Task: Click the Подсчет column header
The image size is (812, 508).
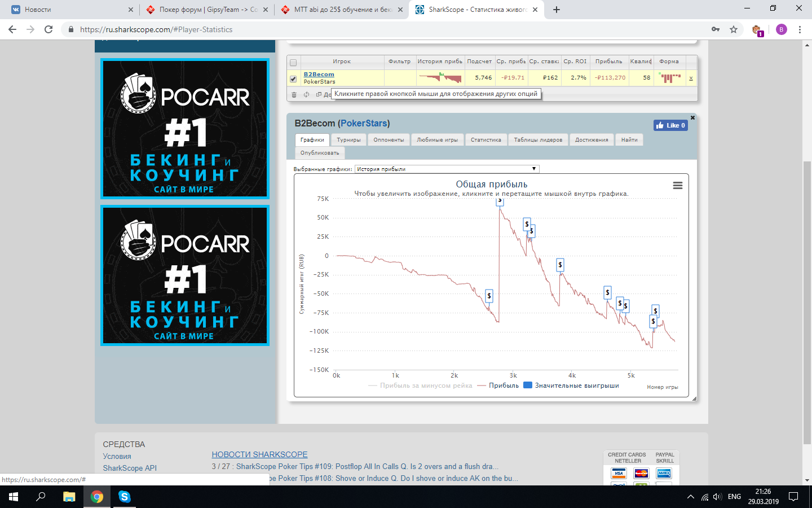Action: click(479, 62)
